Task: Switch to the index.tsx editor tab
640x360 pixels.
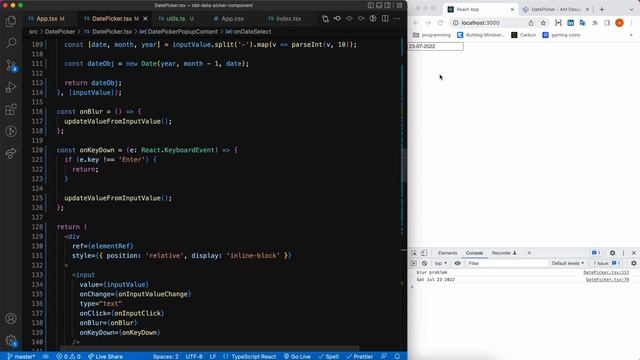Action: (288, 19)
